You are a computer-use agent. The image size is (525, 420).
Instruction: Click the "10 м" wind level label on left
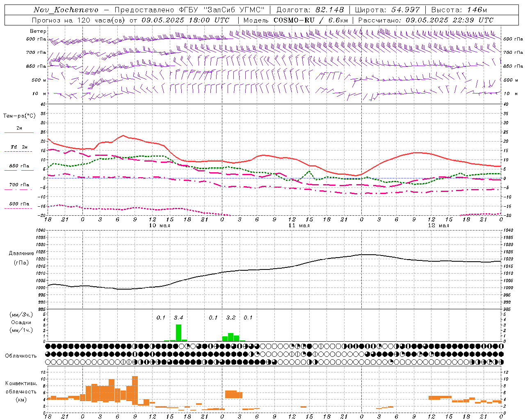pyautogui.click(x=39, y=94)
